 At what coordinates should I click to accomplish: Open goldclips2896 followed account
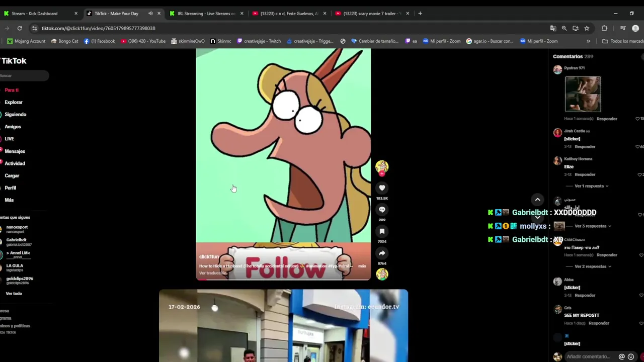coord(20,281)
